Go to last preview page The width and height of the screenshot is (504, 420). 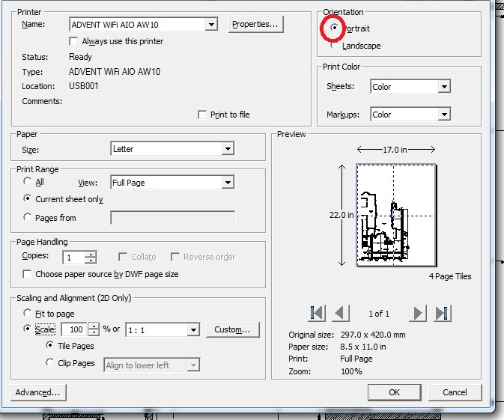(443, 313)
